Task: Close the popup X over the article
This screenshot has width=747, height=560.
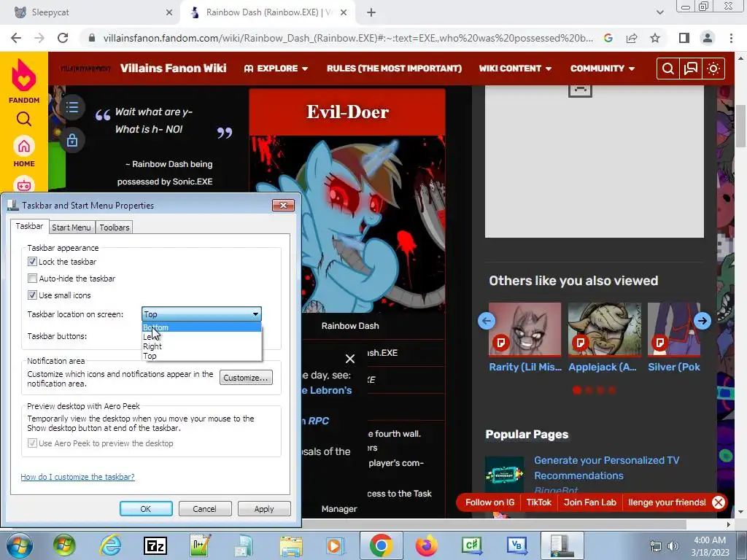Action: pos(350,359)
